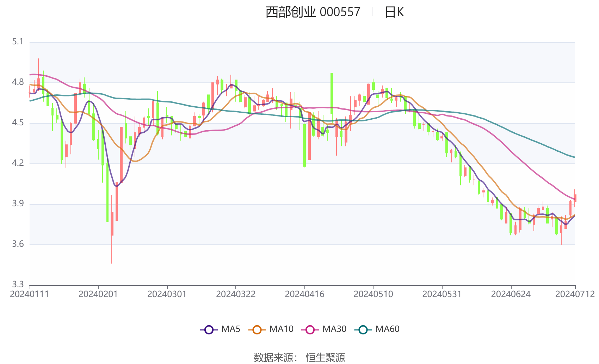599x364 pixels.
Task: Click the chart title 西部创业 000557
Action: click(x=313, y=12)
